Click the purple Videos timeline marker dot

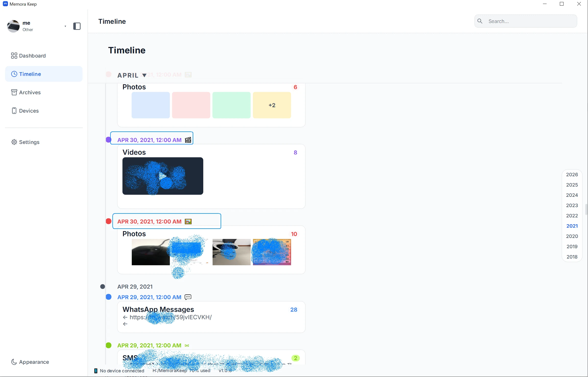[108, 140]
